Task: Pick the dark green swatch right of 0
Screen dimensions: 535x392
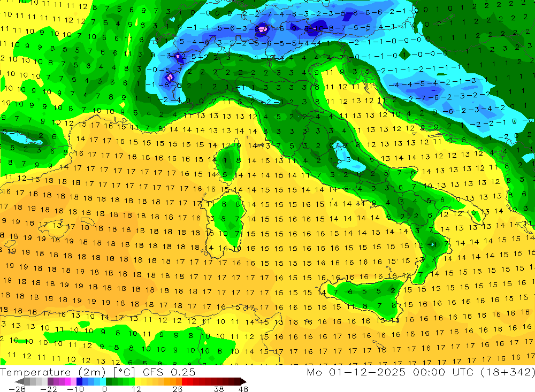Action: tap(109, 381)
